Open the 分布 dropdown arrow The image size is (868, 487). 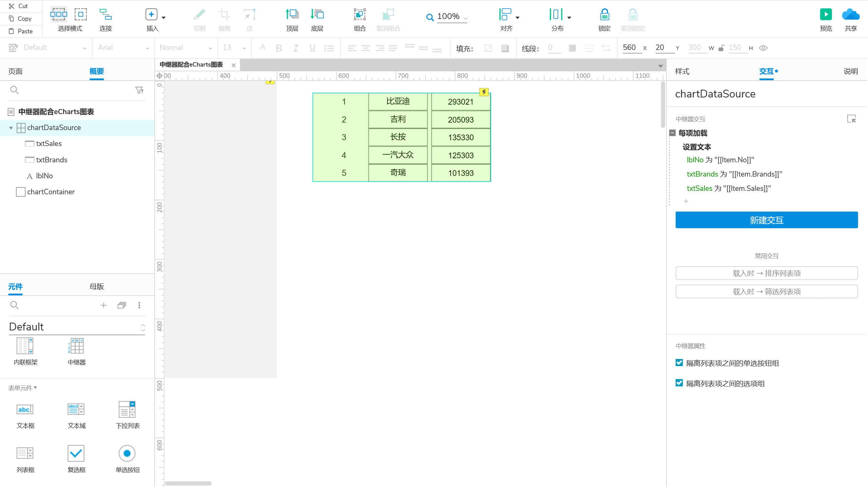click(x=569, y=18)
